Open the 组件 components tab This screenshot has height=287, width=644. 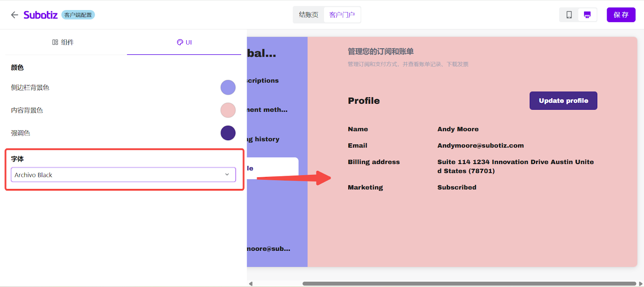63,42
